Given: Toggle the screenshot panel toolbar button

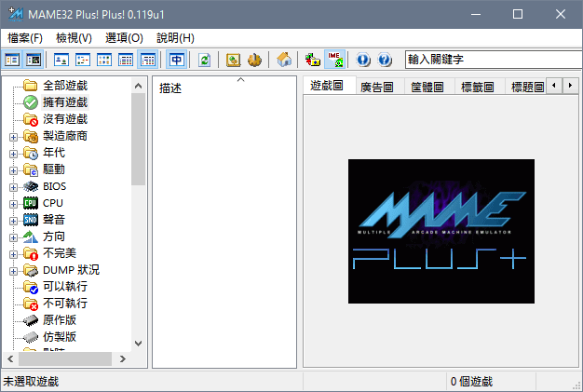Looking at the screenshot, I should 34,60.
